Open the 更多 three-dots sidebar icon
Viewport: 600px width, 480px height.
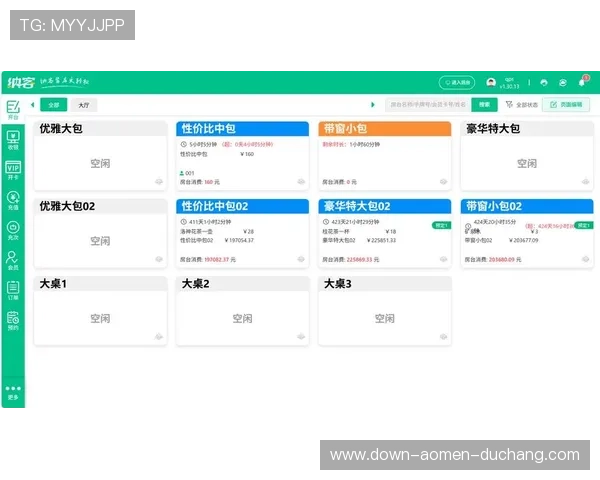coord(13,392)
